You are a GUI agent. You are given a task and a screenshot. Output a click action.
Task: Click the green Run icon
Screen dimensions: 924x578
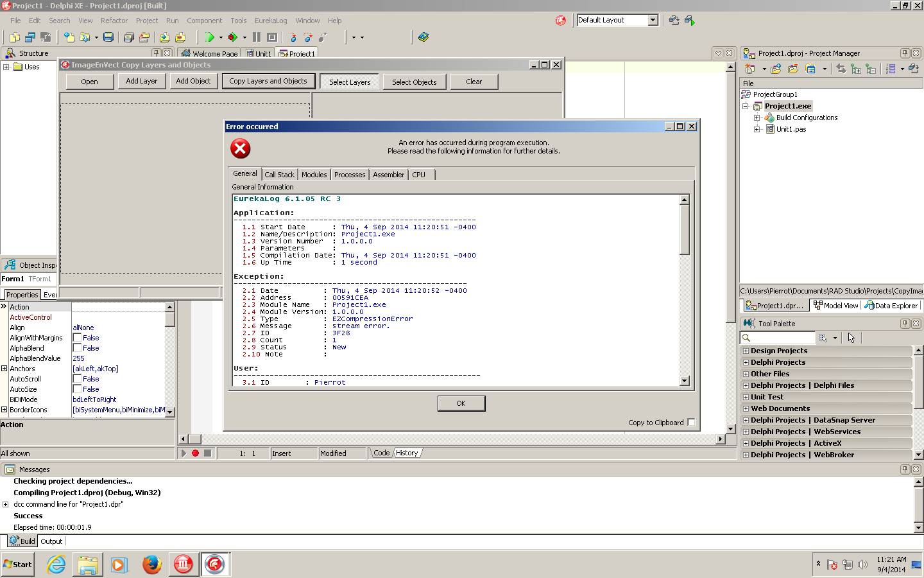pos(209,37)
